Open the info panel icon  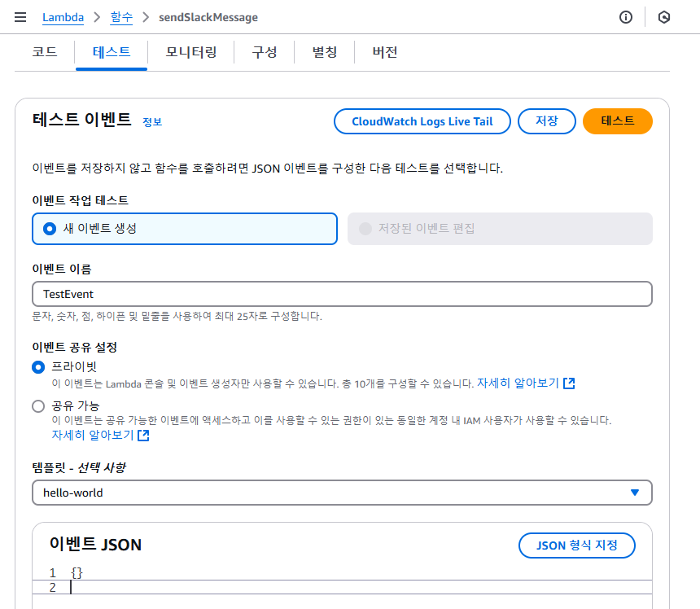625,17
